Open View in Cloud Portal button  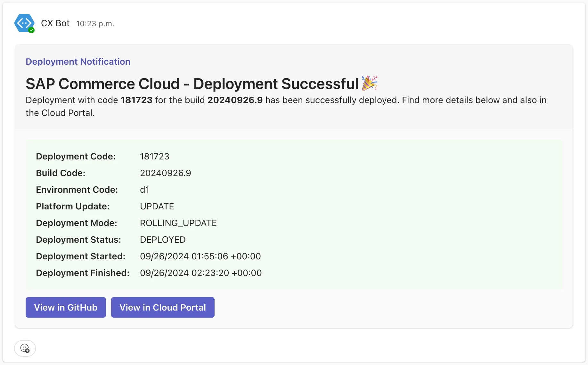(x=163, y=307)
